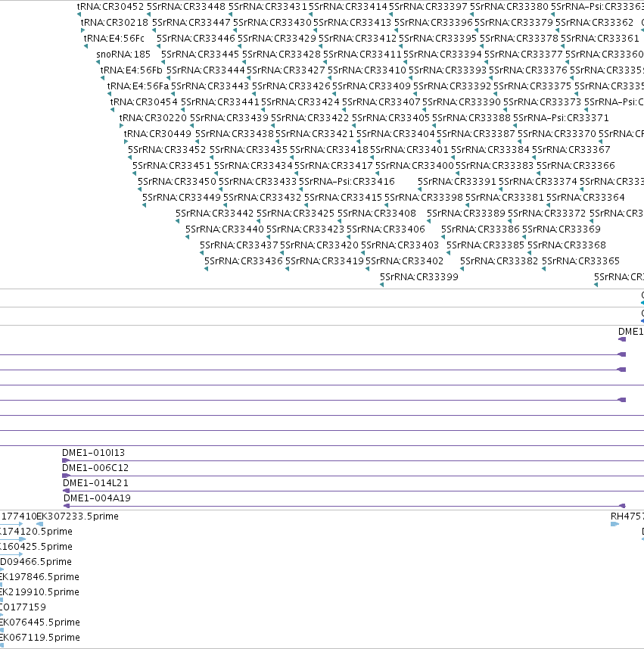
Task: Click the tRNA:E4:56Fa label
Action: coord(138,86)
